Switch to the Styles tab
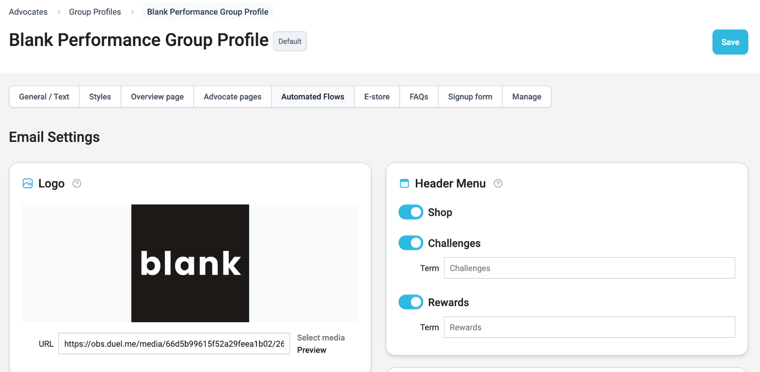 pyautogui.click(x=100, y=97)
